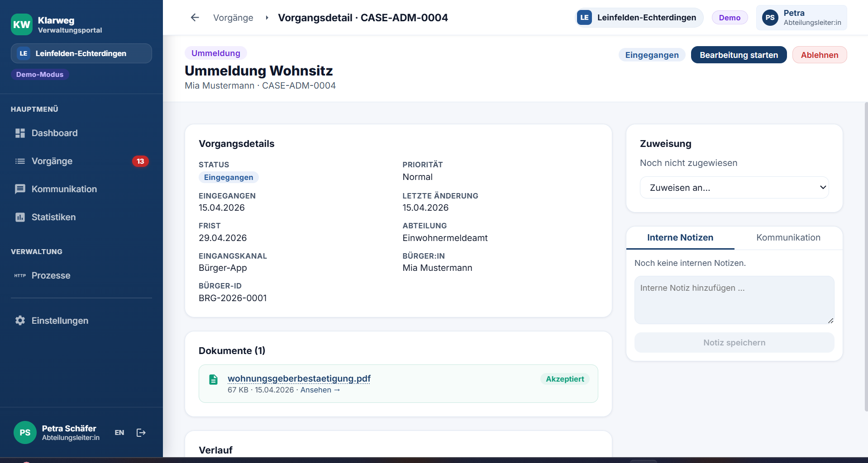Click the Frist date 29.04.2026

pyautogui.click(x=223, y=238)
